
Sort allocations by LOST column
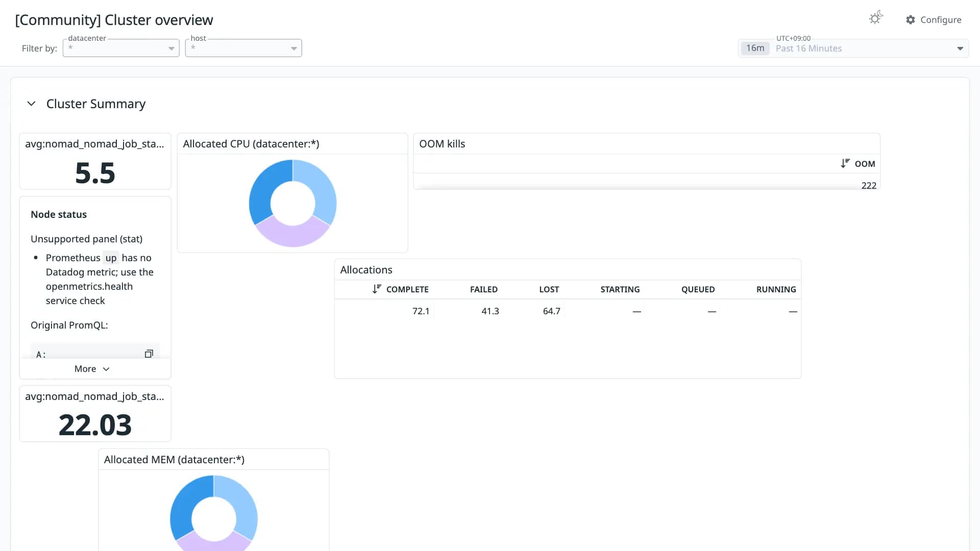tap(549, 289)
